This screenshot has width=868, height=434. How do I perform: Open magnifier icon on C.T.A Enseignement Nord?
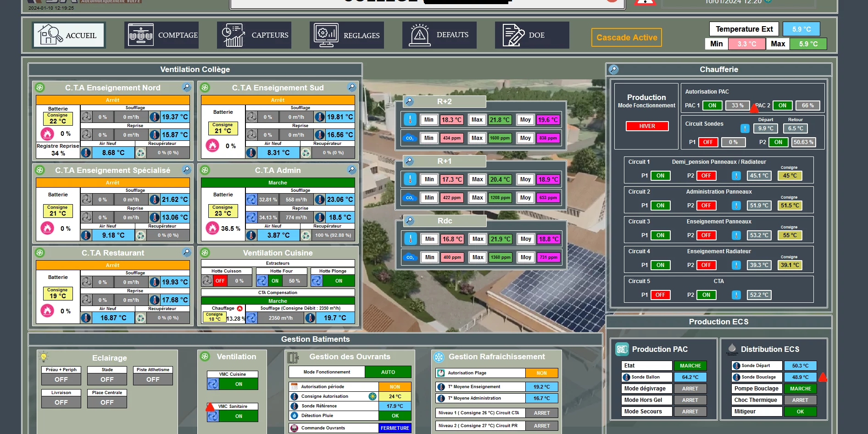click(186, 87)
